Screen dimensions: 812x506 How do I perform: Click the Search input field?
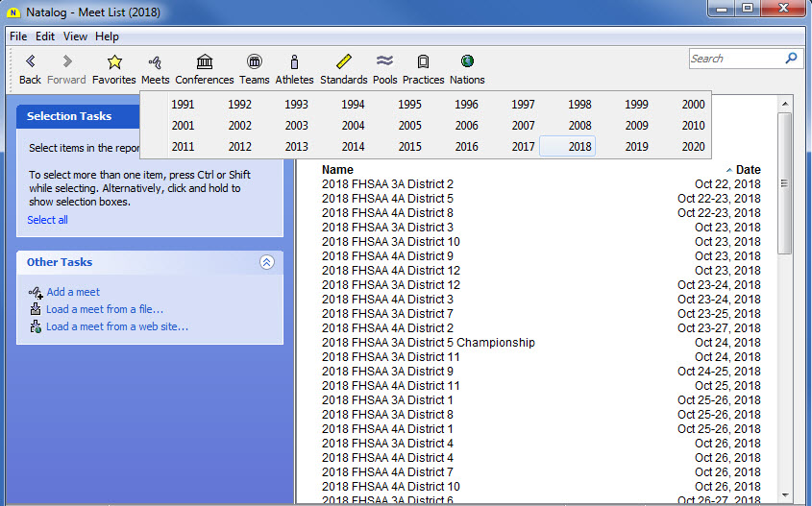click(735, 59)
